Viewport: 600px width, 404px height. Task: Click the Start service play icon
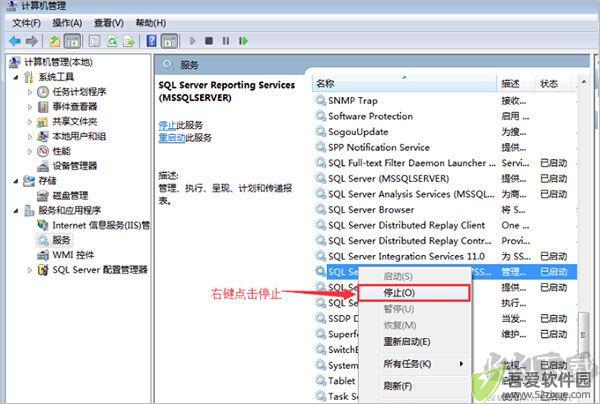[192, 41]
